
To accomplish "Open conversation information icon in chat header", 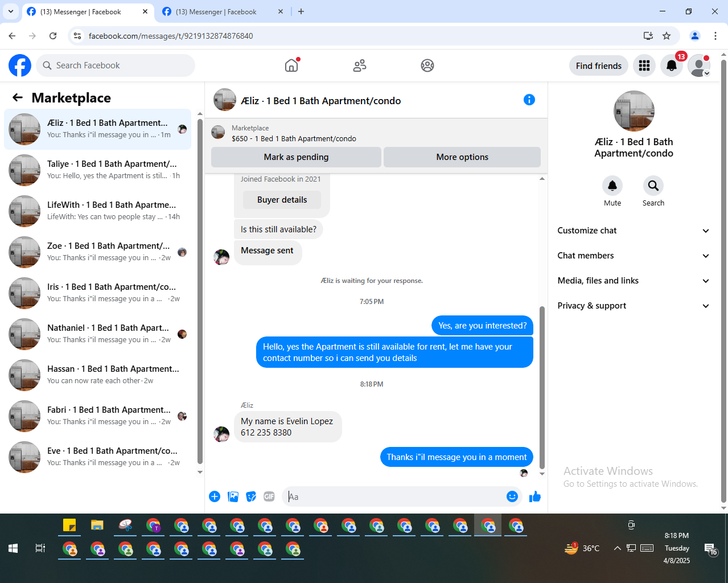I will 529,100.
